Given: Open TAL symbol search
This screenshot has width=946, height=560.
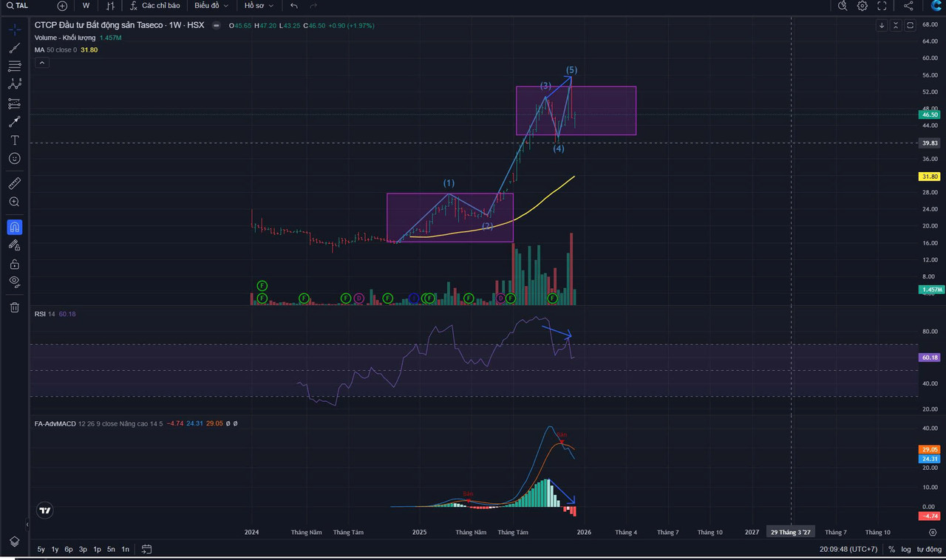Looking at the screenshot, I should coord(18,5).
